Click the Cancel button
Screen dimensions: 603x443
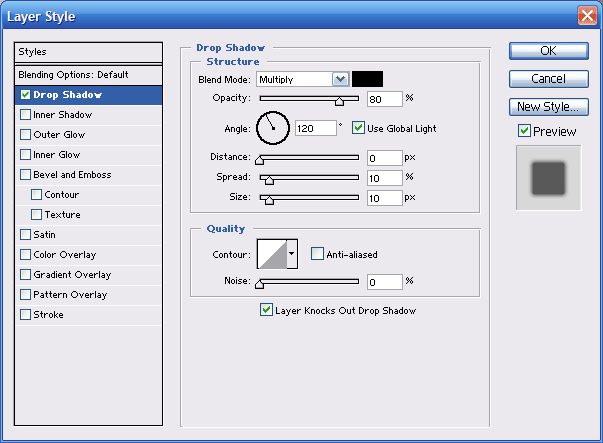point(547,78)
